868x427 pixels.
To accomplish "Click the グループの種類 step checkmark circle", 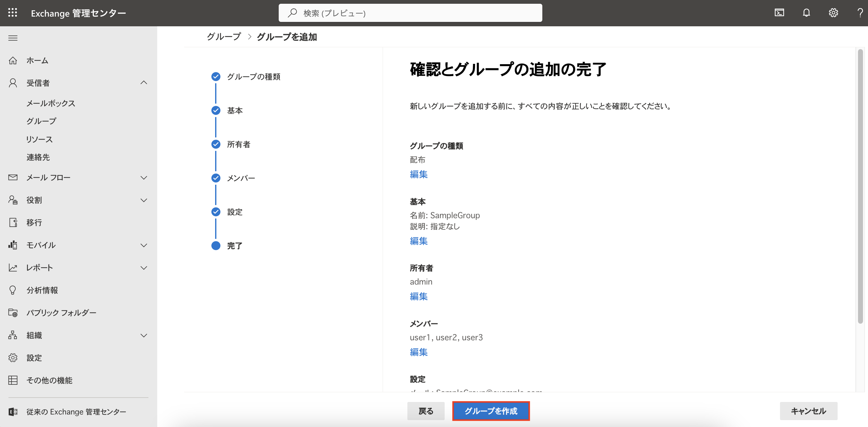I will coord(216,77).
